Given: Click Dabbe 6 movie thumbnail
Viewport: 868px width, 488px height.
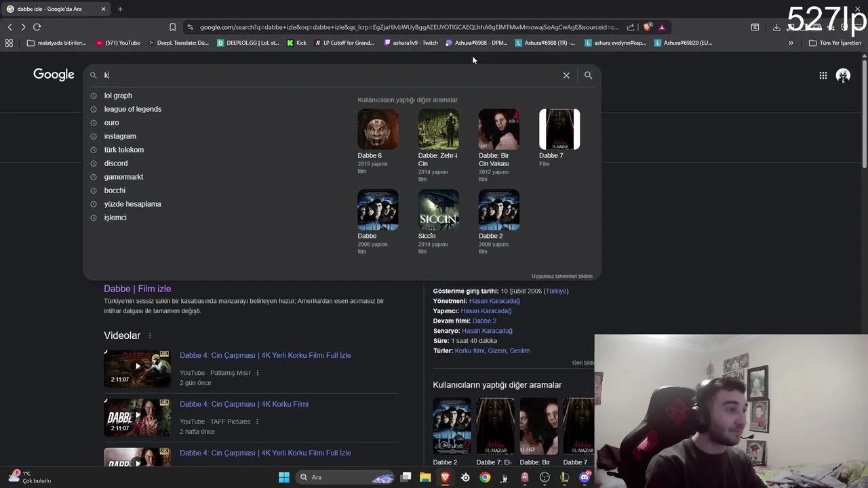Looking at the screenshot, I should (x=378, y=129).
